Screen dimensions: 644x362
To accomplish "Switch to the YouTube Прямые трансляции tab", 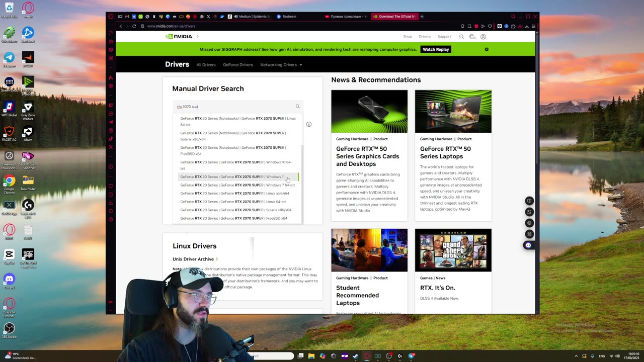I will pyautogui.click(x=346, y=17).
